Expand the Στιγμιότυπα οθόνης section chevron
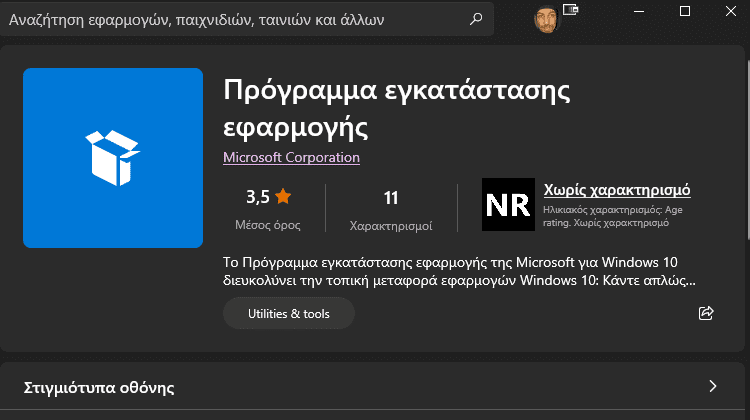The width and height of the screenshot is (750, 420). click(x=713, y=386)
